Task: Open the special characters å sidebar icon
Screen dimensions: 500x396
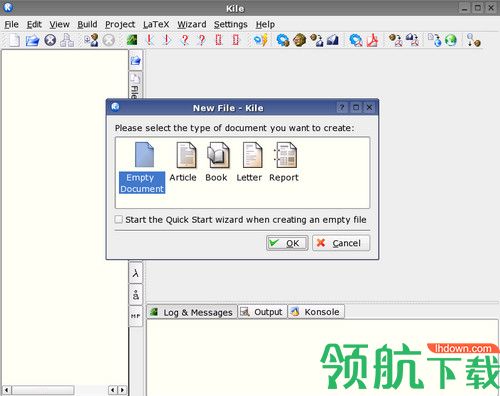Action: point(136,295)
